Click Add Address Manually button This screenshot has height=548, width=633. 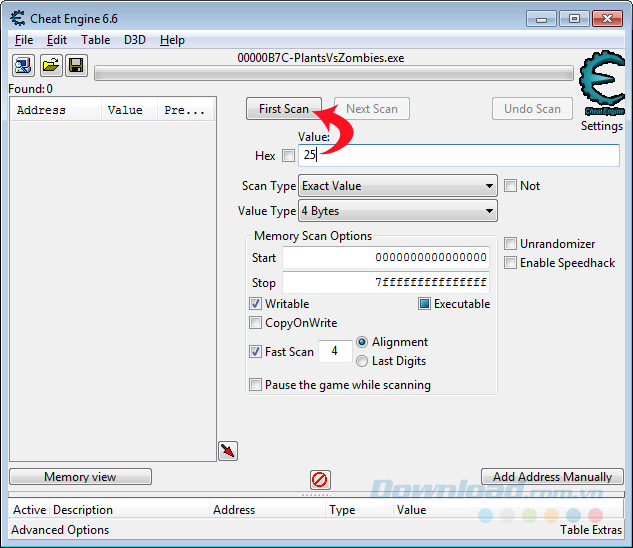coord(552,477)
